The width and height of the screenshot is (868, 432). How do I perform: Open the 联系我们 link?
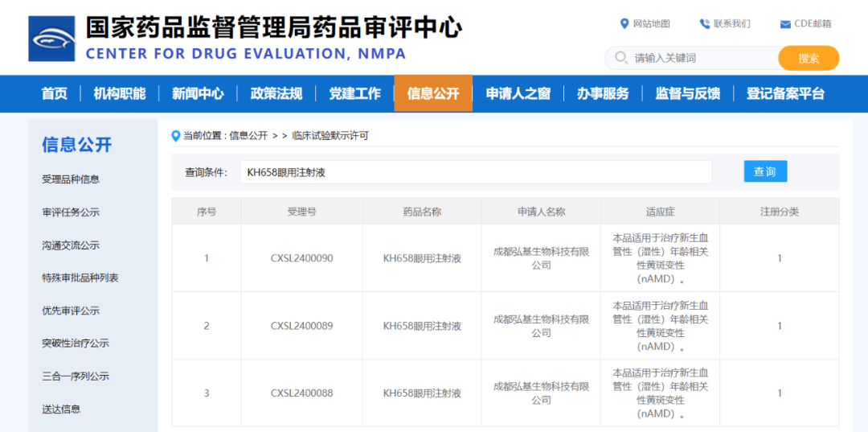click(732, 24)
